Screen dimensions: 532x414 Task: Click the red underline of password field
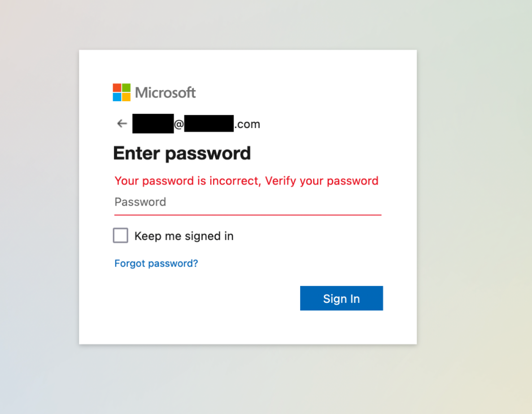(248, 215)
